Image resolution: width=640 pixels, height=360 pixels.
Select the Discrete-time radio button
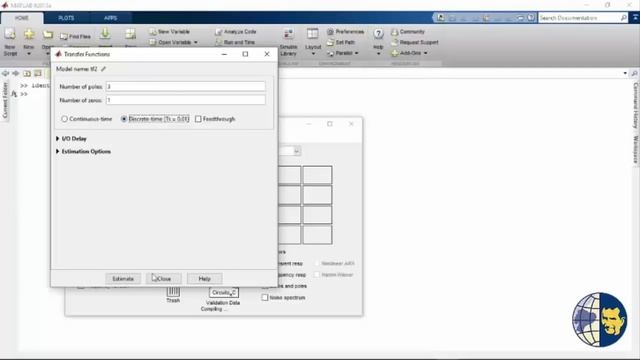124,119
